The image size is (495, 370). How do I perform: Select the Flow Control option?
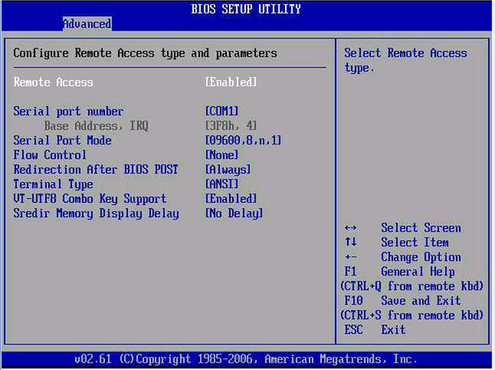(x=50, y=155)
